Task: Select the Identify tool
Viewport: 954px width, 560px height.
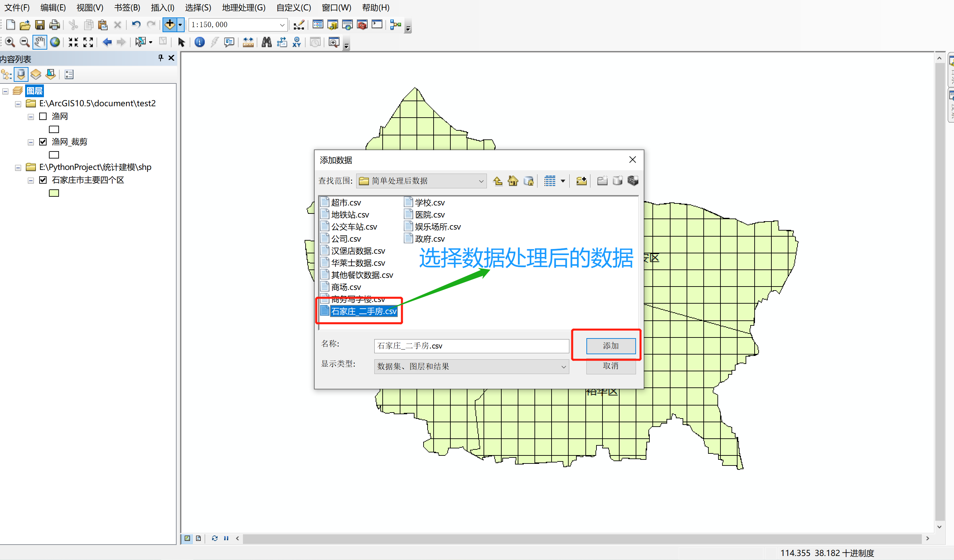Action: (199, 42)
